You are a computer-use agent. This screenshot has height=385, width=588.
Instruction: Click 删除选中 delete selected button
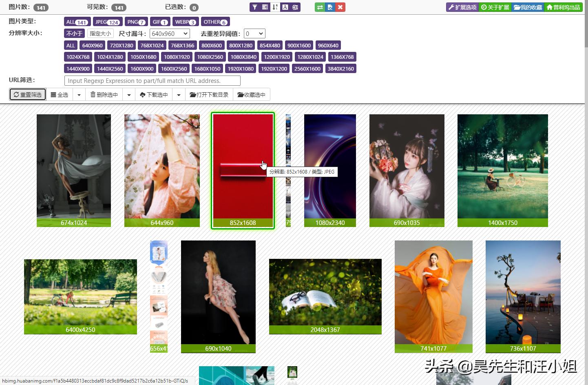104,95
